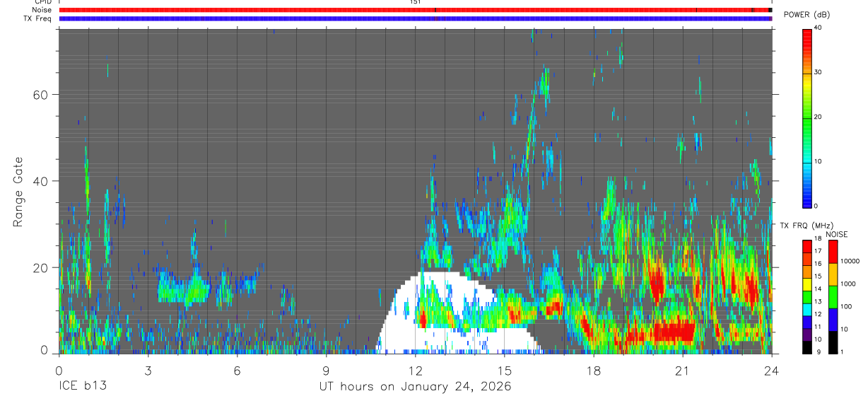Image resolution: width=868 pixels, height=401 pixels.
Task: Click the 'ICE b13' radar beam label
Action: tap(83, 386)
